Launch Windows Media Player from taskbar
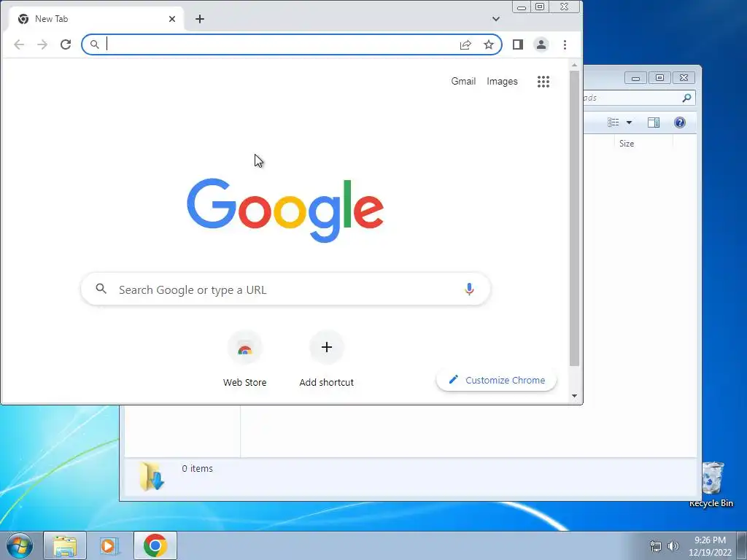The width and height of the screenshot is (747, 560). [110, 545]
